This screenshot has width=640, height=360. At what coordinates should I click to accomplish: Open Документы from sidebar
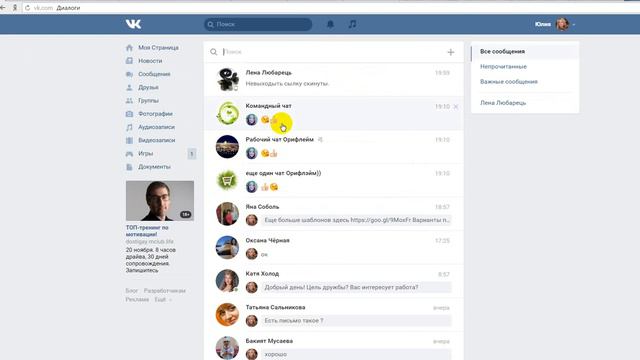pos(154,167)
